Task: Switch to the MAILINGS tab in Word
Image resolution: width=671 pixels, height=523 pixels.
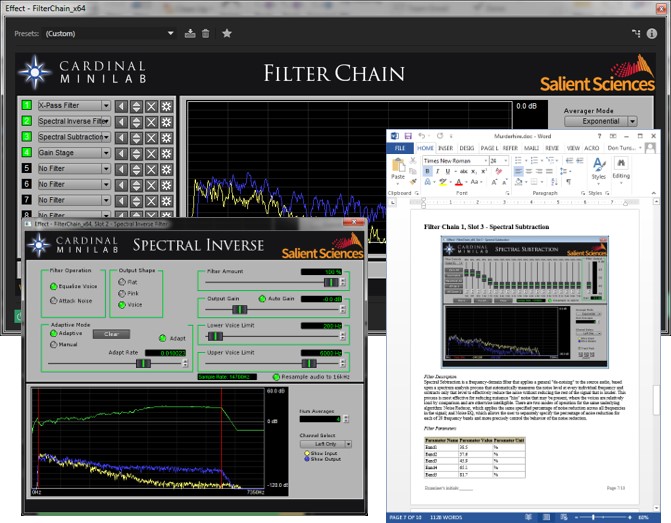Action: pos(531,148)
